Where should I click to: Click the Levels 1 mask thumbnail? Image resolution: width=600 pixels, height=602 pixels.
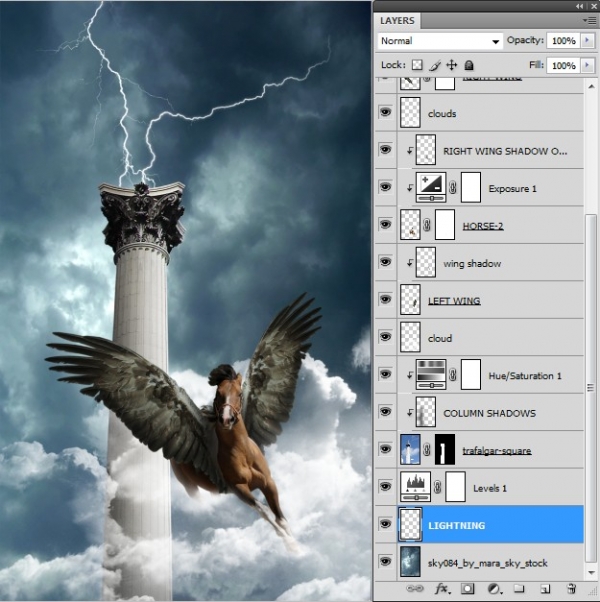(x=455, y=487)
